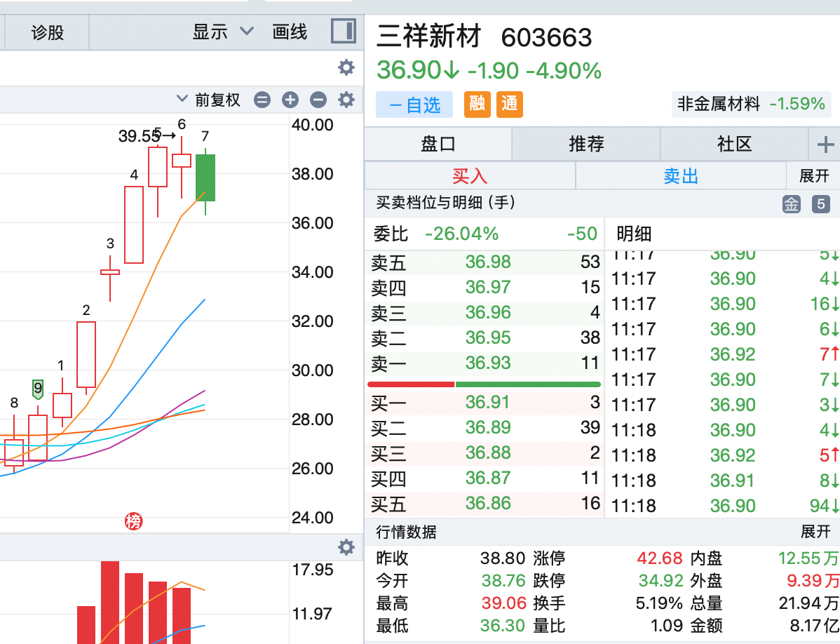
Task: Click the 外盘 value 9.39万
Action: 813,581
